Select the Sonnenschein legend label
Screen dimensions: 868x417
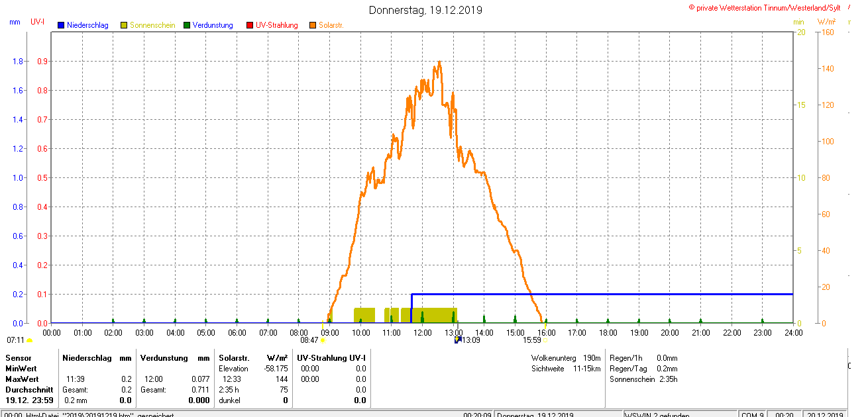pyautogui.click(x=152, y=25)
